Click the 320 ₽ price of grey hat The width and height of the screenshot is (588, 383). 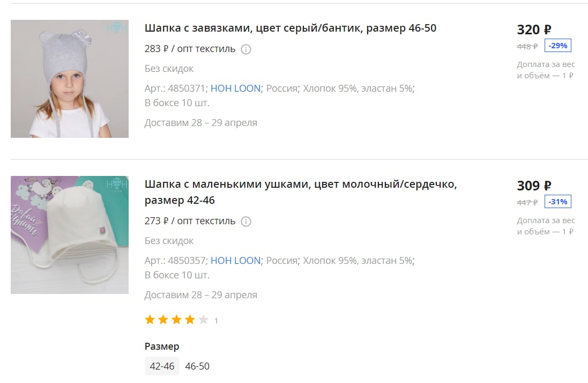(x=534, y=30)
